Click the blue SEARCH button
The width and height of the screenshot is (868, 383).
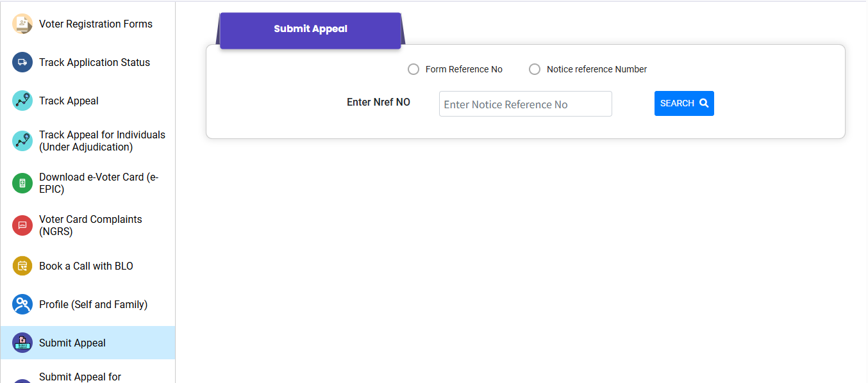684,103
